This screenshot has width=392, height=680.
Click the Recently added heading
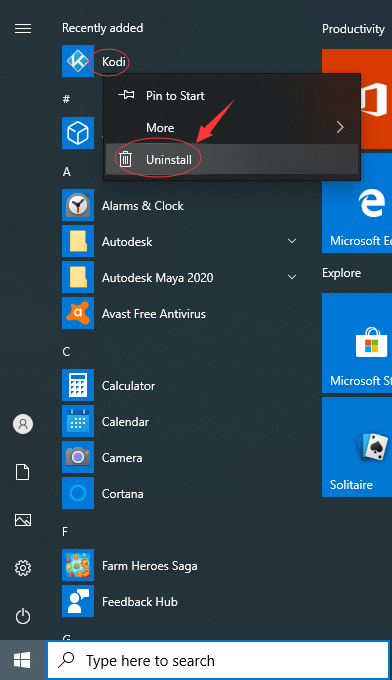102,28
